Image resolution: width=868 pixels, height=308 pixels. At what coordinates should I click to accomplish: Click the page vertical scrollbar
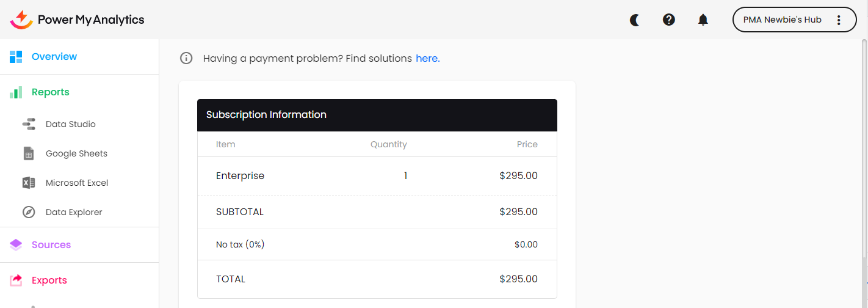(864, 153)
